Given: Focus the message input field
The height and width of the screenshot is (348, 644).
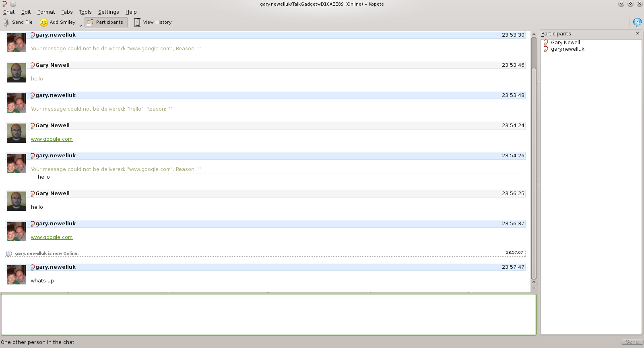Looking at the screenshot, I should (268, 315).
